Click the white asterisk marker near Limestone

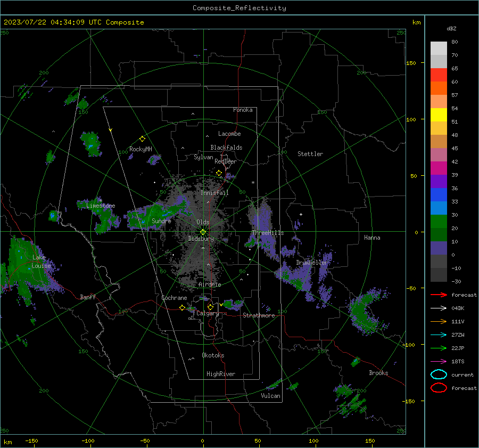(x=101, y=201)
